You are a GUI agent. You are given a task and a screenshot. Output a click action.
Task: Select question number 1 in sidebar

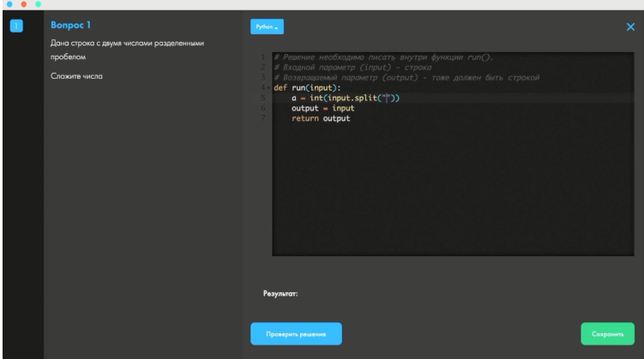pos(16,26)
